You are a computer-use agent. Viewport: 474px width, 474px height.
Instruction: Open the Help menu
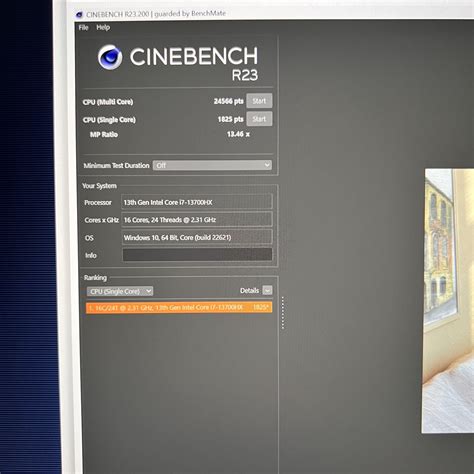pos(103,28)
